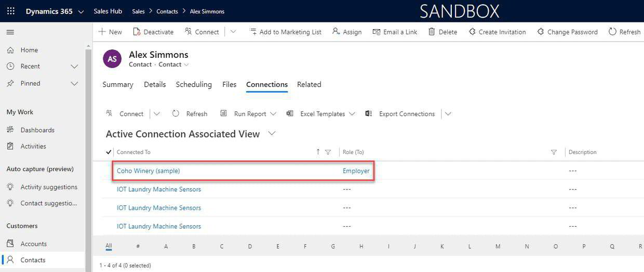Filter the grid by letter A
The image size is (644, 272).
[x=166, y=246]
